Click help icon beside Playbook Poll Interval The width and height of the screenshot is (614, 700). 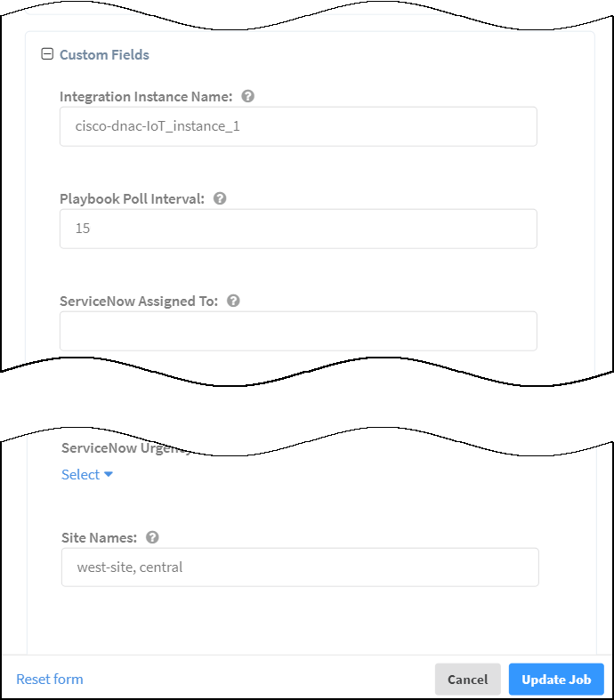click(x=220, y=198)
